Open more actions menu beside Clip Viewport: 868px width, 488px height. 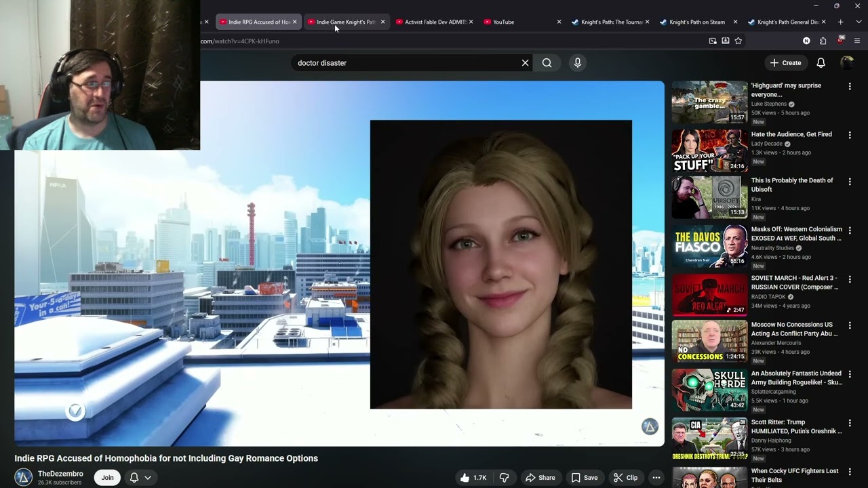click(656, 478)
